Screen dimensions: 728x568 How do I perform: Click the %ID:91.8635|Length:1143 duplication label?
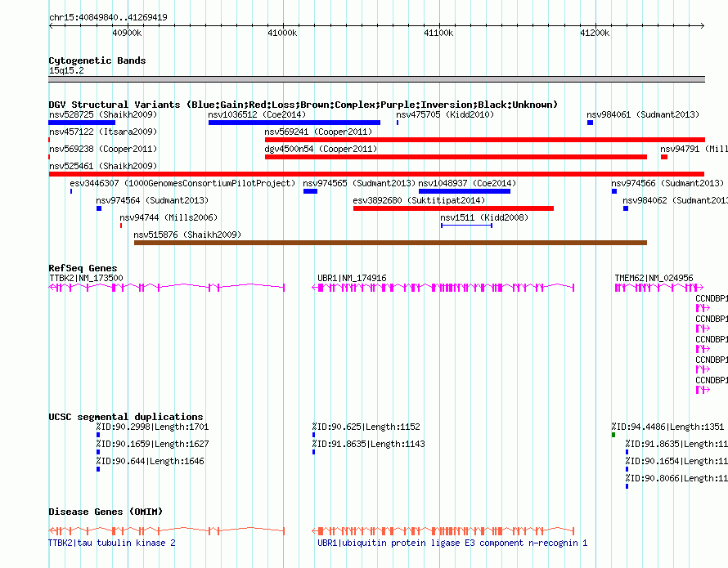click(x=368, y=444)
